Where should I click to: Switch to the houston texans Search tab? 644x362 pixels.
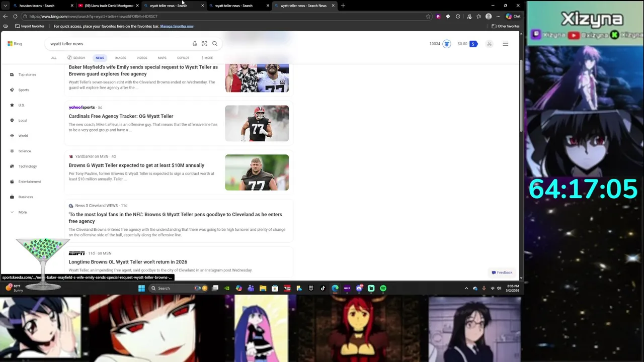42,6
